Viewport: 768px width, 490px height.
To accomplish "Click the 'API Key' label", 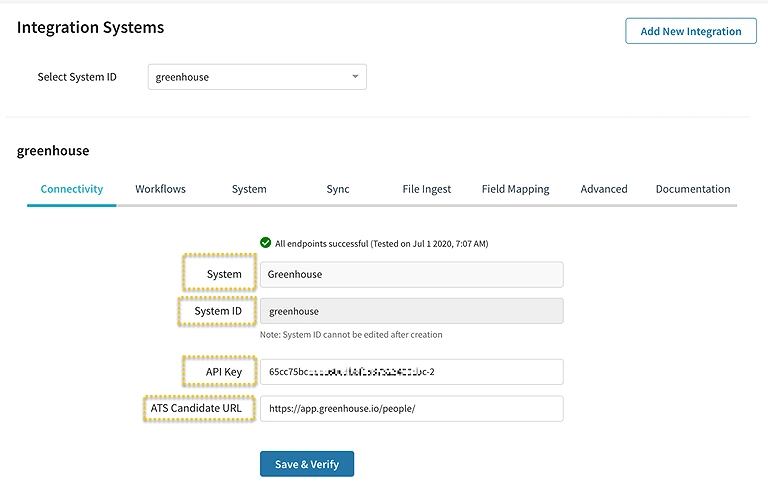I will [x=224, y=372].
